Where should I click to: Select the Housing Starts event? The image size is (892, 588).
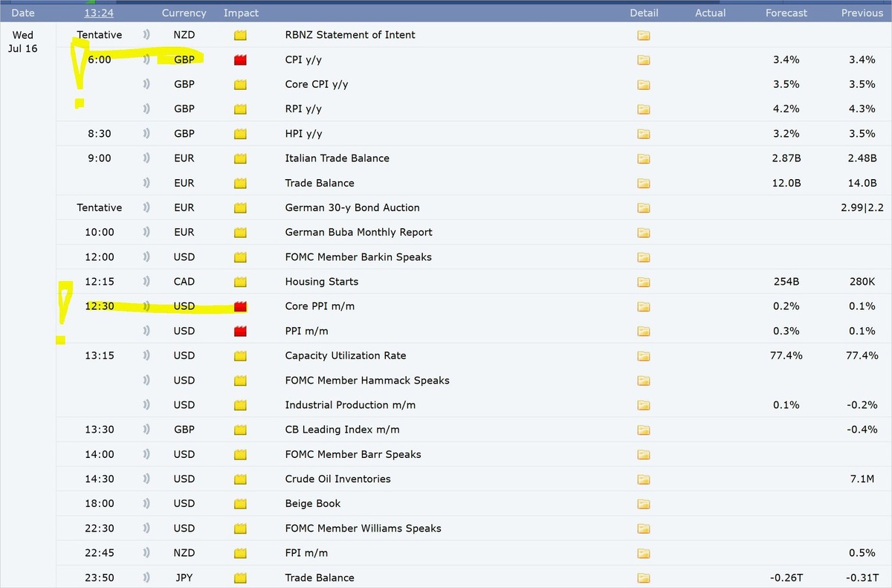pos(322,282)
